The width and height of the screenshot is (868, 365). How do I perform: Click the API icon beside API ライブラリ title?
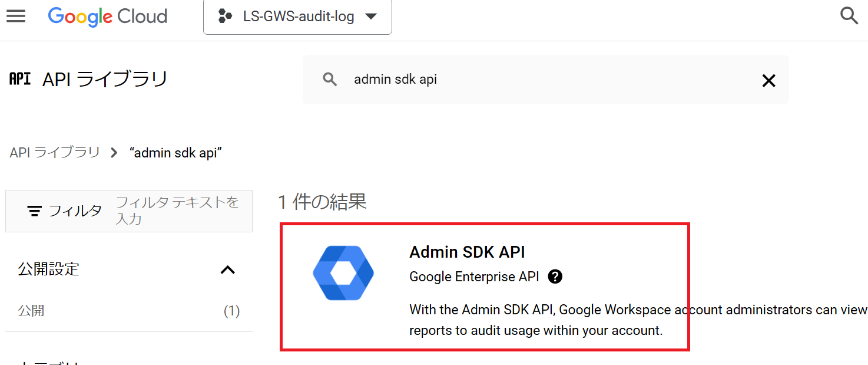coord(20,79)
